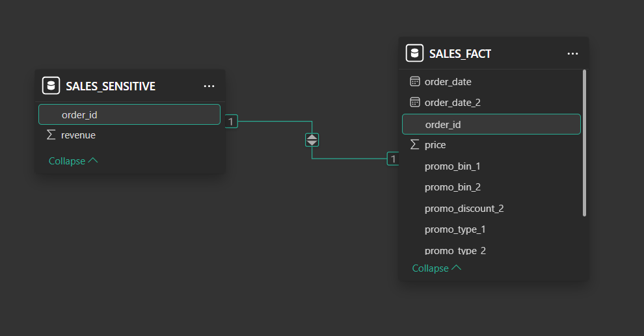The width and height of the screenshot is (644, 336).
Task: Click the order_date_2 calendar icon
Action: tap(415, 102)
